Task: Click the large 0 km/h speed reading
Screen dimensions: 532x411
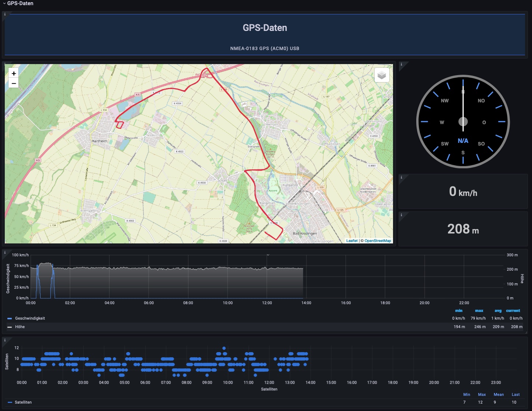Action: pyautogui.click(x=463, y=192)
